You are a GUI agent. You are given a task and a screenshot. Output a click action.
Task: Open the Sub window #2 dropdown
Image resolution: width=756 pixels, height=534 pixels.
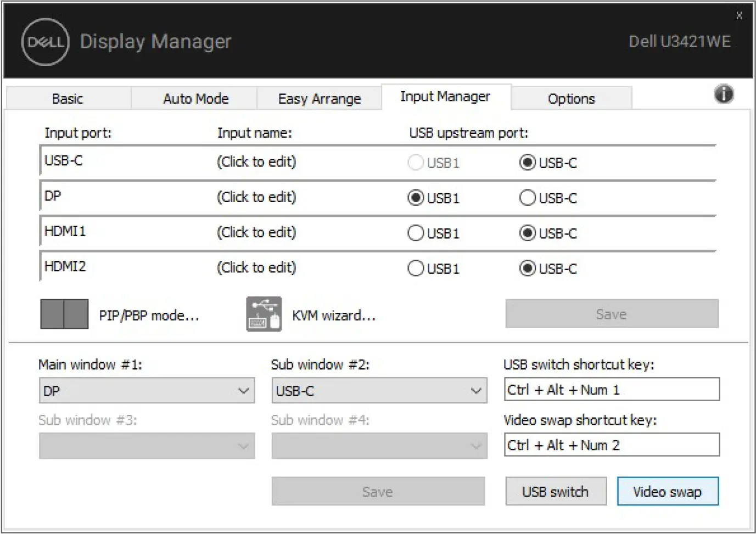coord(379,391)
